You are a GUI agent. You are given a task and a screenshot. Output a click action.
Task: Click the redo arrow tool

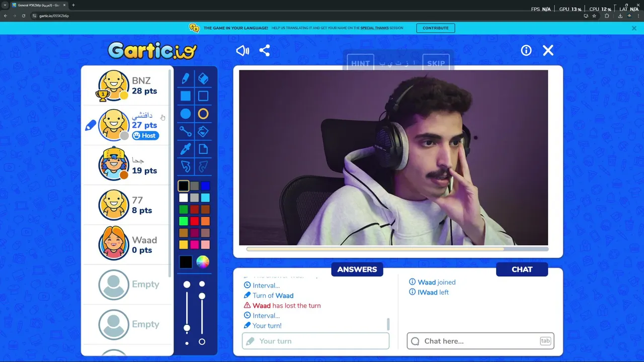tap(203, 166)
